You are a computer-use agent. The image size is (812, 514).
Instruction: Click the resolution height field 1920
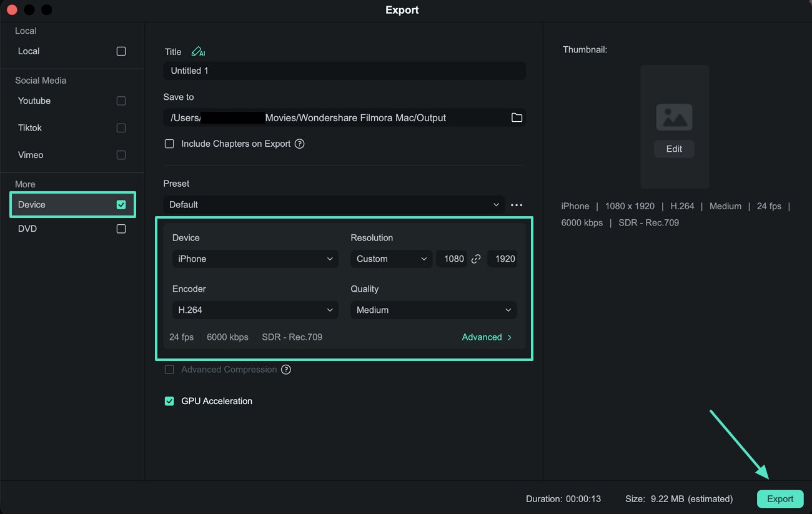502,259
